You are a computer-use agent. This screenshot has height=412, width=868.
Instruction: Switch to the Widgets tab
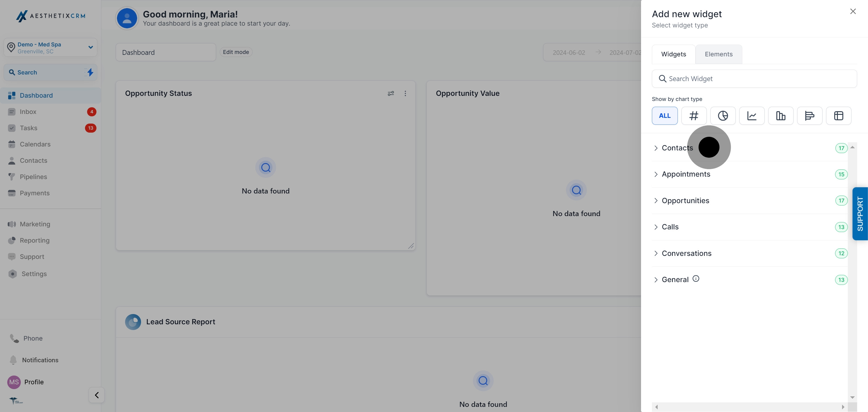point(673,54)
